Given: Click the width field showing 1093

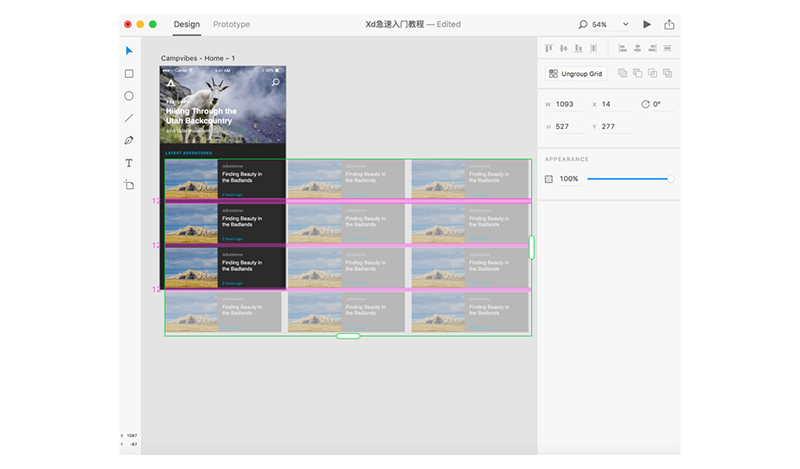Looking at the screenshot, I should 566,104.
